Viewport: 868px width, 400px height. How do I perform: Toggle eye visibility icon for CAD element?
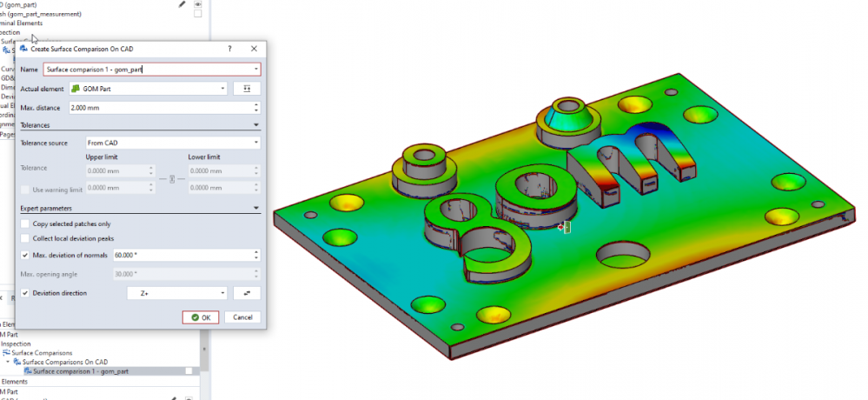click(x=197, y=4)
